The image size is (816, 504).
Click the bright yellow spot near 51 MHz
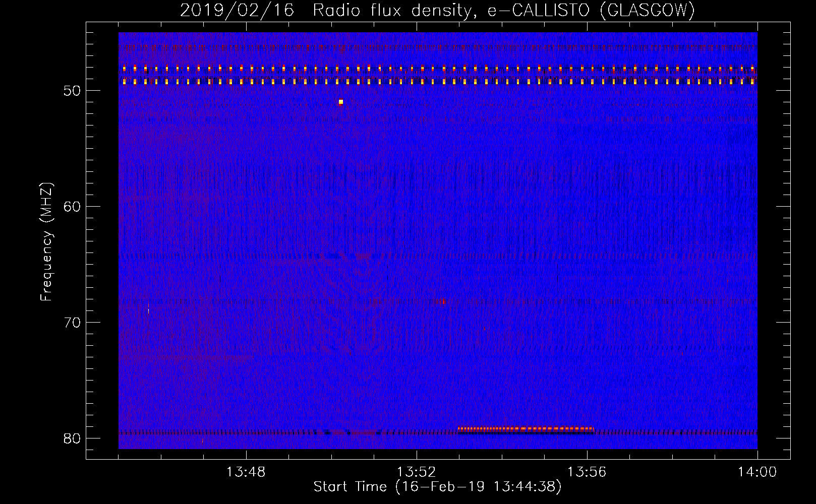(341, 102)
